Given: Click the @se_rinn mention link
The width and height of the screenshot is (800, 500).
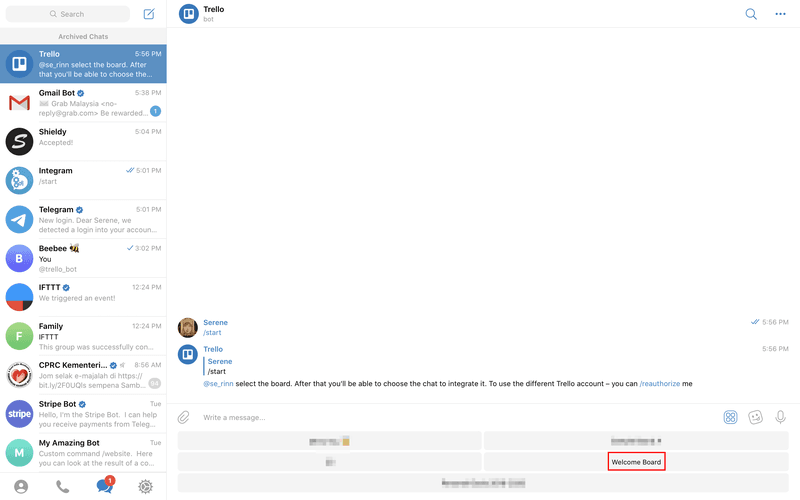Looking at the screenshot, I should click(218, 384).
